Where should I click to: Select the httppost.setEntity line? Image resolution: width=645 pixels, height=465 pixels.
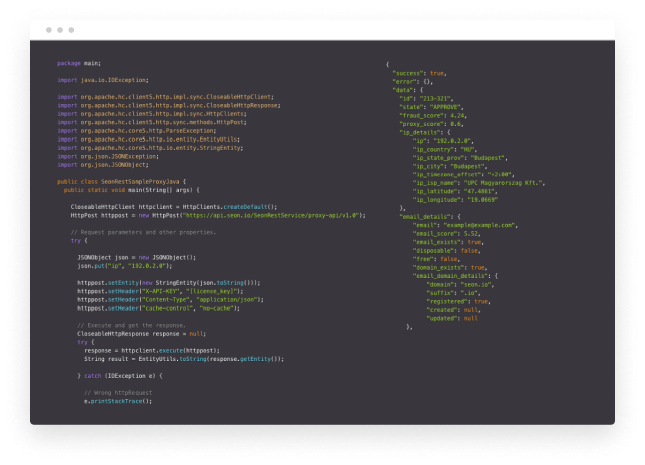point(169,283)
